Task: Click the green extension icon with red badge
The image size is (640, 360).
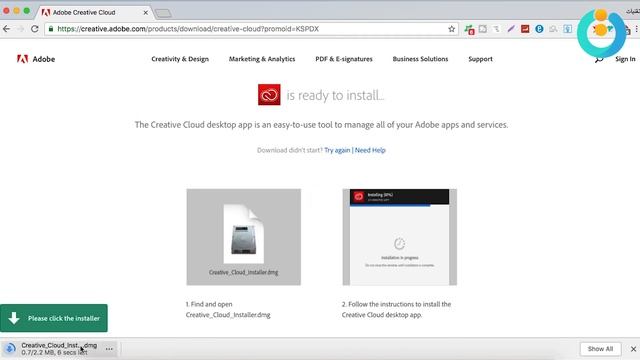Action: [469, 29]
